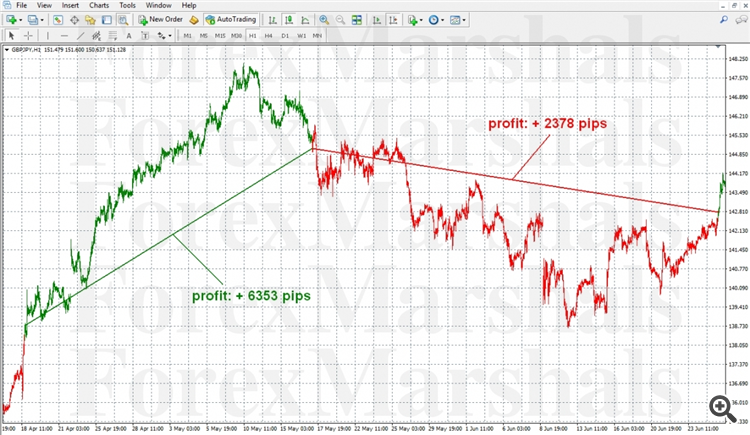Switch to the M5 timeframe
Viewport: 750px width, 435px height.
click(204, 36)
